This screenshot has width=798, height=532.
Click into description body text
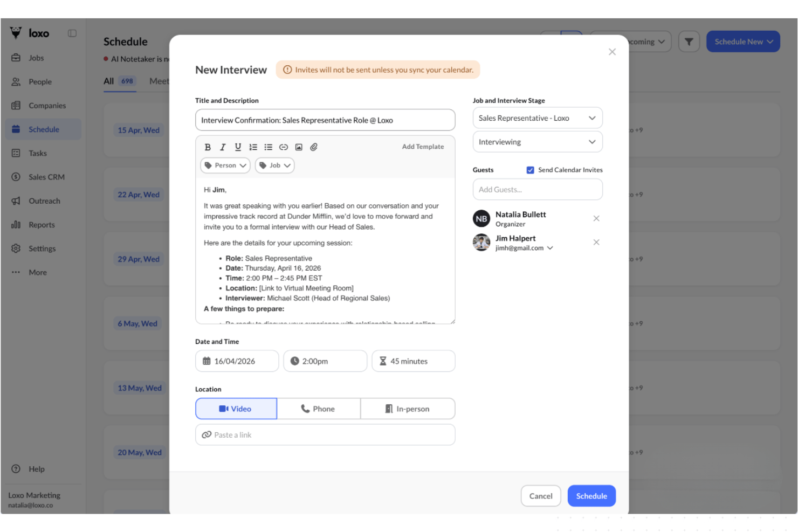point(325,251)
